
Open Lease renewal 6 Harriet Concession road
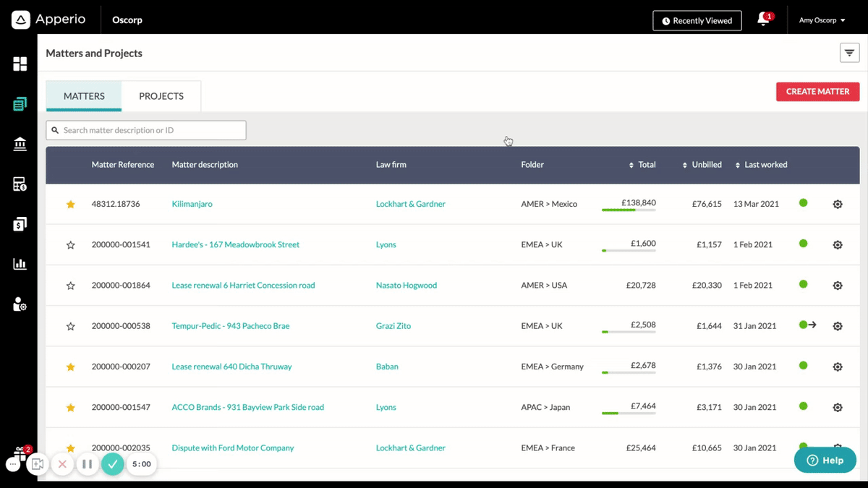pyautogui.click(x=244, y=285)
